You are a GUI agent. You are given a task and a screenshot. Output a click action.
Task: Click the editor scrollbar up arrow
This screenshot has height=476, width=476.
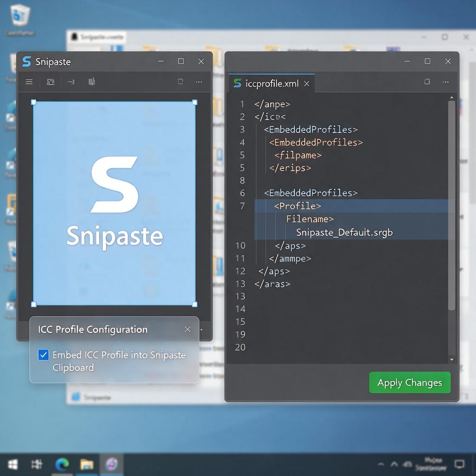click(x=452, y=98)
